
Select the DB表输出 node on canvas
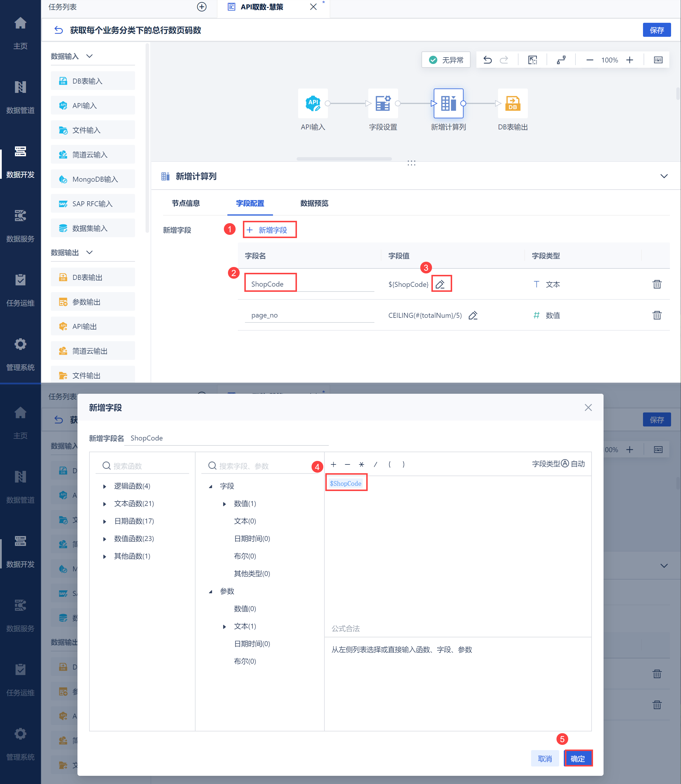click(x=512, y=103)
